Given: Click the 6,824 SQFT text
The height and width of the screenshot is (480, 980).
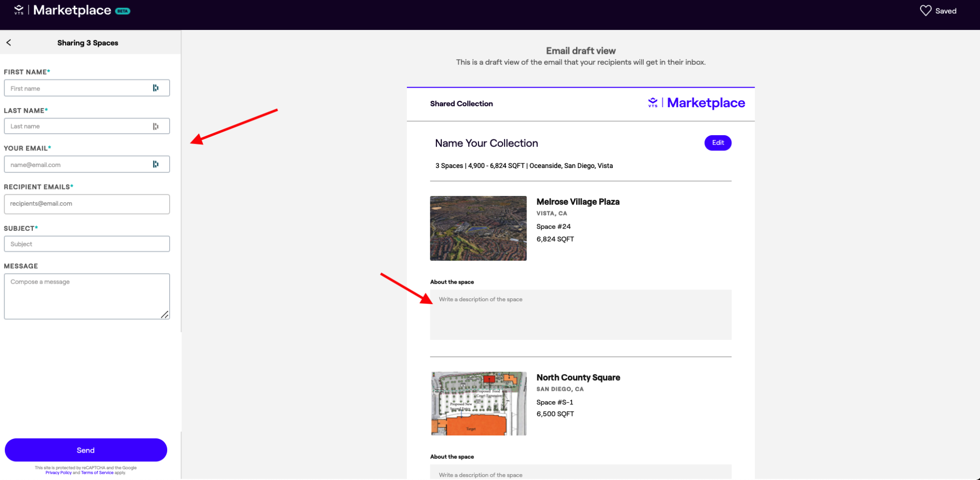Looking at the screenshot, I should pyautogui.click(x=555, y=239).
